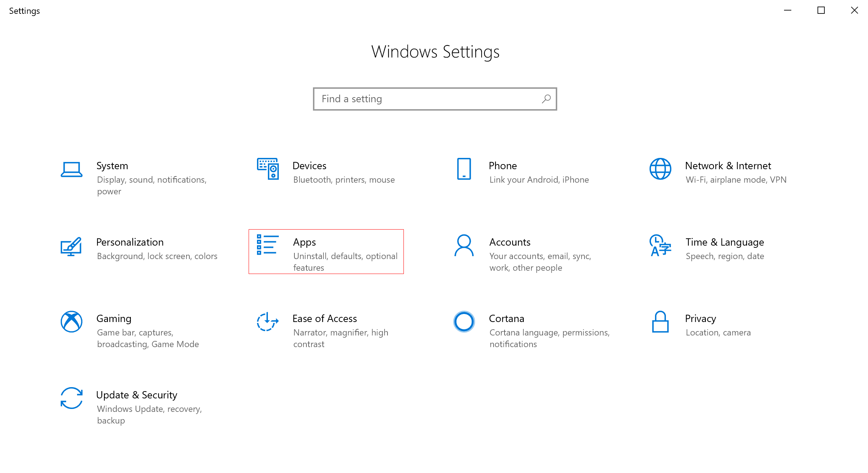Image resolution: width=868 pixels, height=473 pixels.
Task: Click the Ease of Access icon
Action: pyautogui.click(x=268, y=322)
